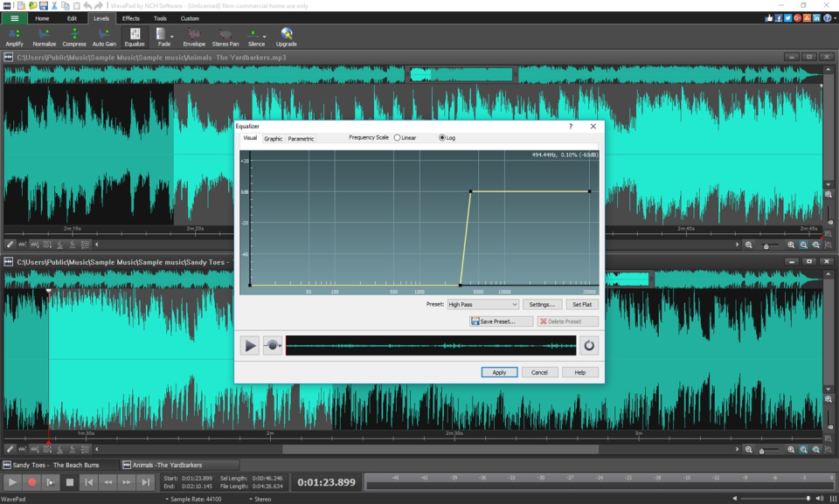Click the Apply button in Equalizer

point(499,372)
